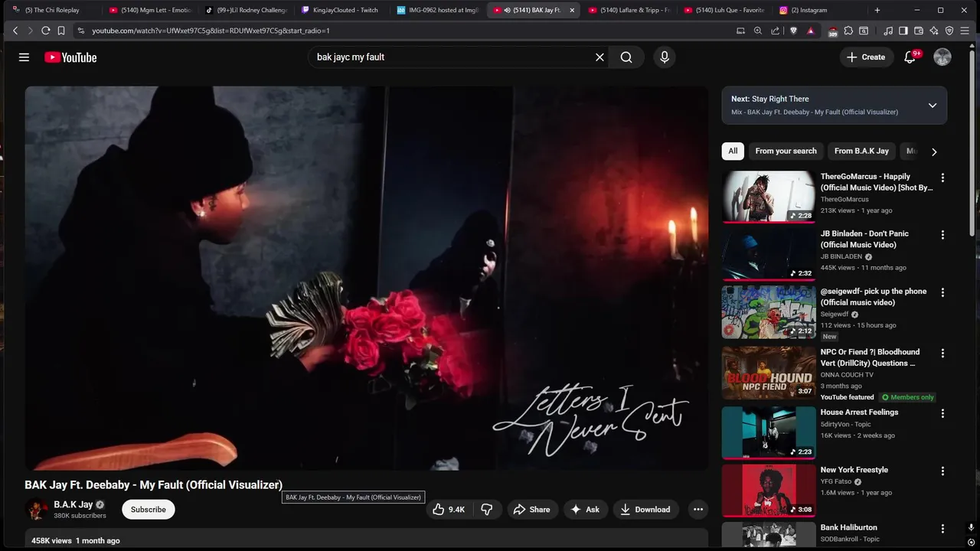Bookmark this page via bookmark icon

point(61,31)
